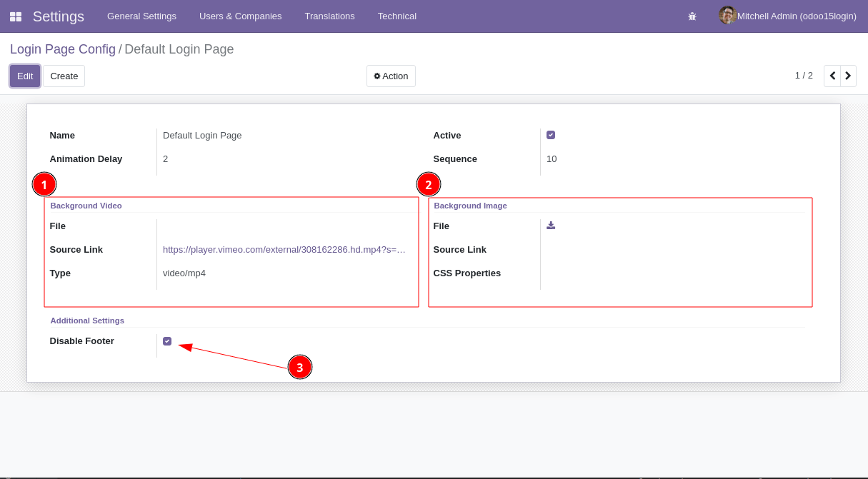
Task: Open the Translations menu
Action: (329, 16)
